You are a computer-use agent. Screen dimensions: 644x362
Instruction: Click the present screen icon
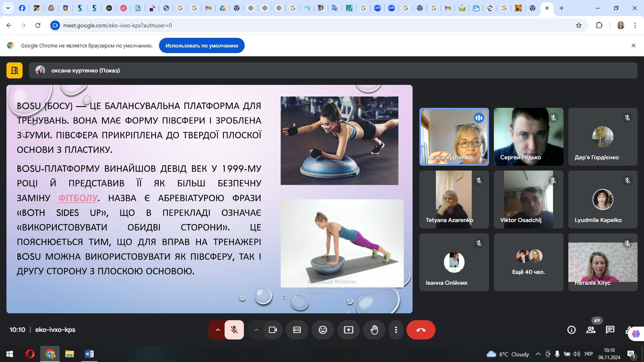(349, 330)
